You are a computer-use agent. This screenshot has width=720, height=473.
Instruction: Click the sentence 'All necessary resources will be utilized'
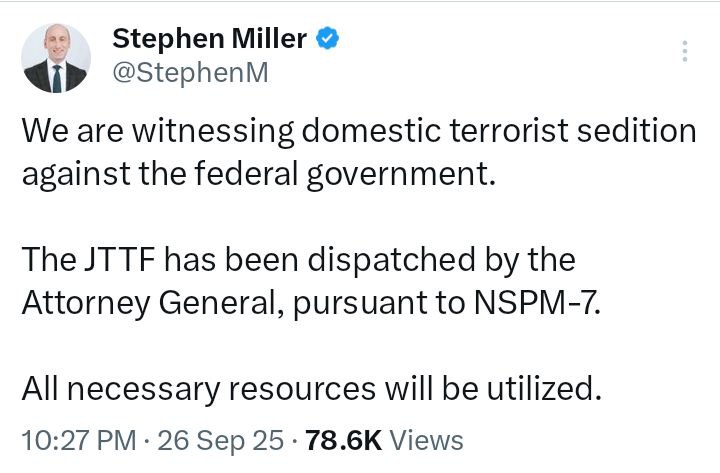311,389
